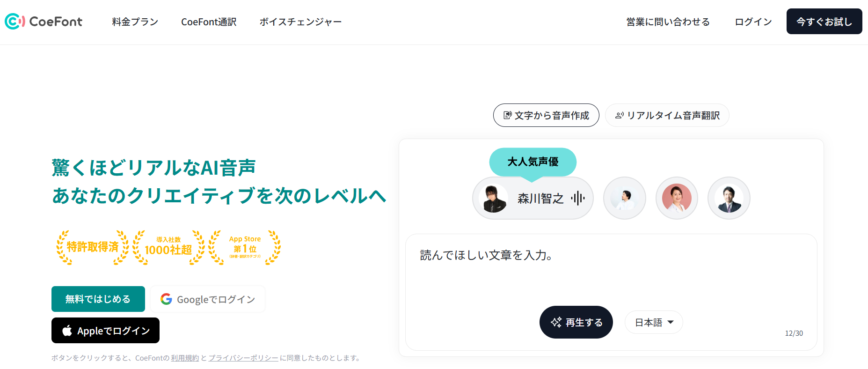868x369 pixels.
Task: Click the App Store 第1位 badge
Action: 244,247
